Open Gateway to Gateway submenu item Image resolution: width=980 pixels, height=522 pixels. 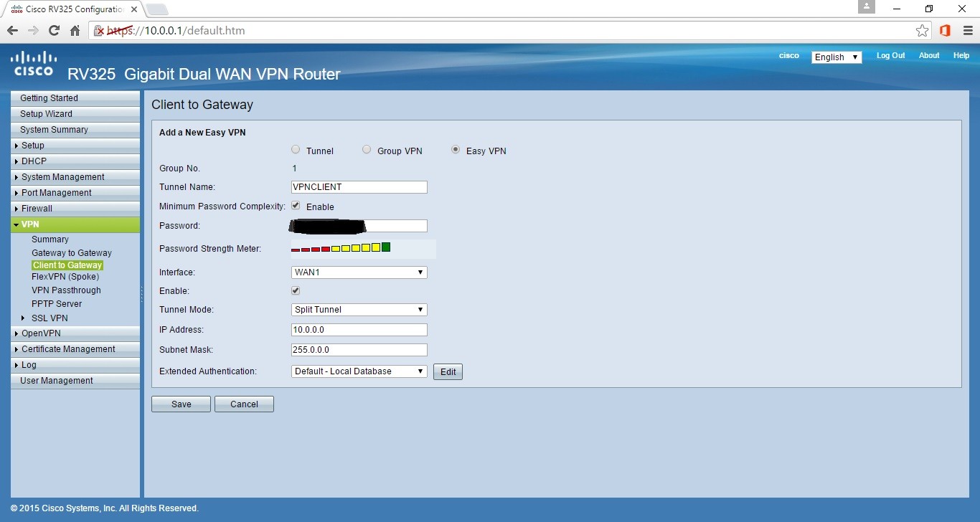pos(72,253)
